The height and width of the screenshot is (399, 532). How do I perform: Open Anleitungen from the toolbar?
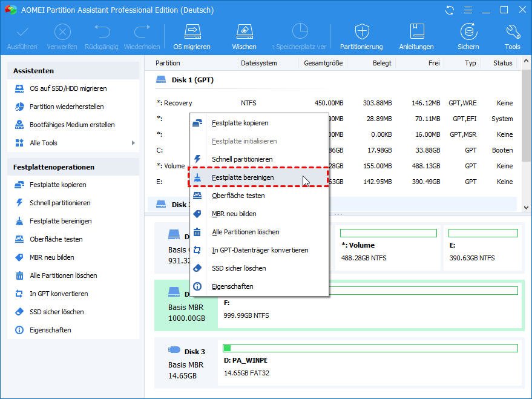(x=416, y=31)
